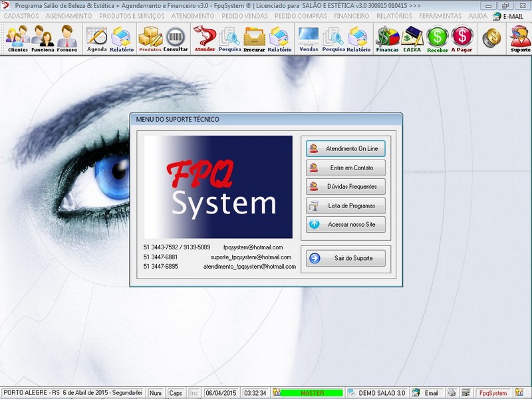This screenshot has height=399, width=532.
Task: Open the AJUDA menu
Action: (x=477, y=16)
